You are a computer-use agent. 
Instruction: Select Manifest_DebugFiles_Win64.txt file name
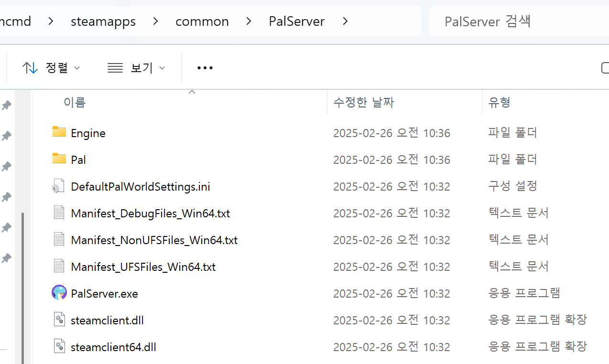click(150, 213)
